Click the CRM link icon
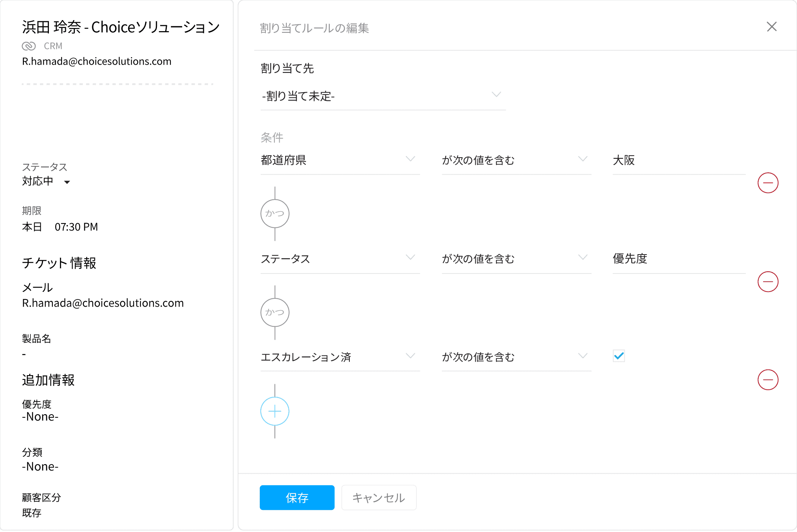 tap(29, 46)
